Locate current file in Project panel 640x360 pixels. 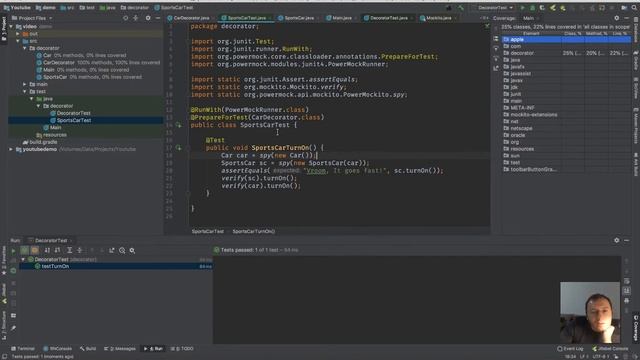pos(126,18)
